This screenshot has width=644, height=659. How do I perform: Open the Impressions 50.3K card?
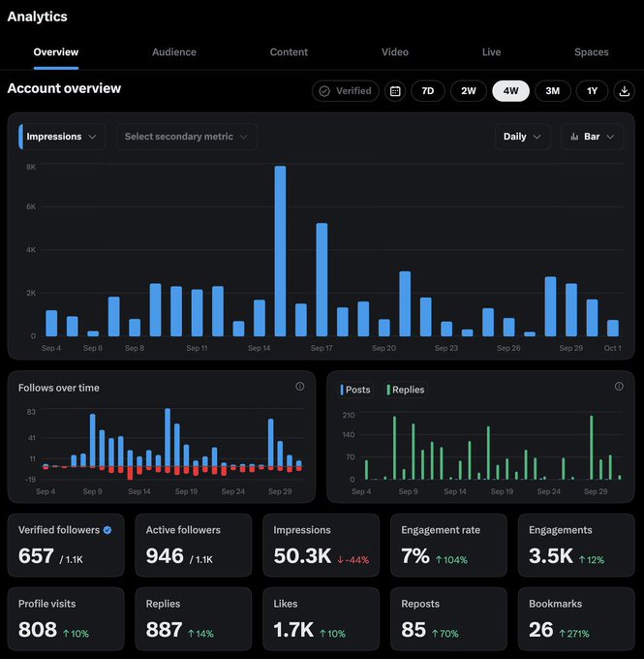321,545
